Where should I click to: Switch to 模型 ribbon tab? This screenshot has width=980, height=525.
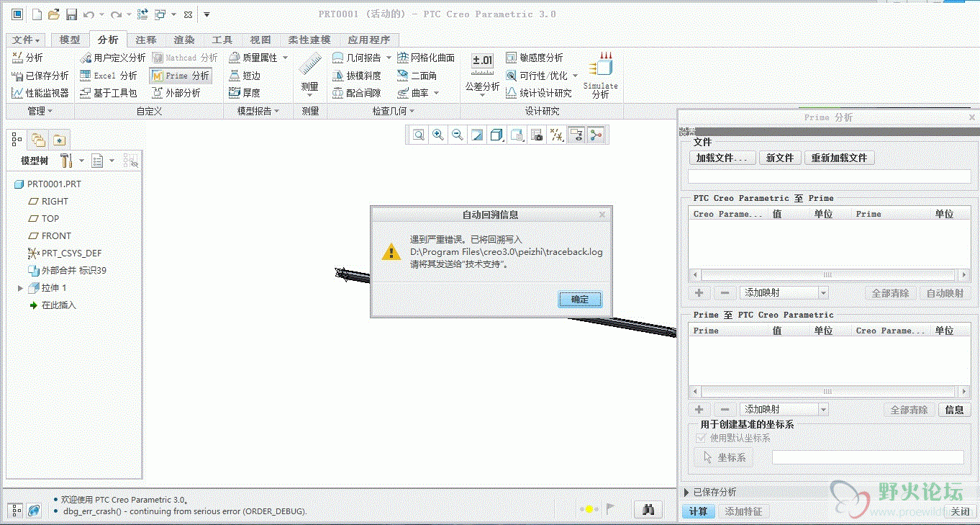coord(70,40)
